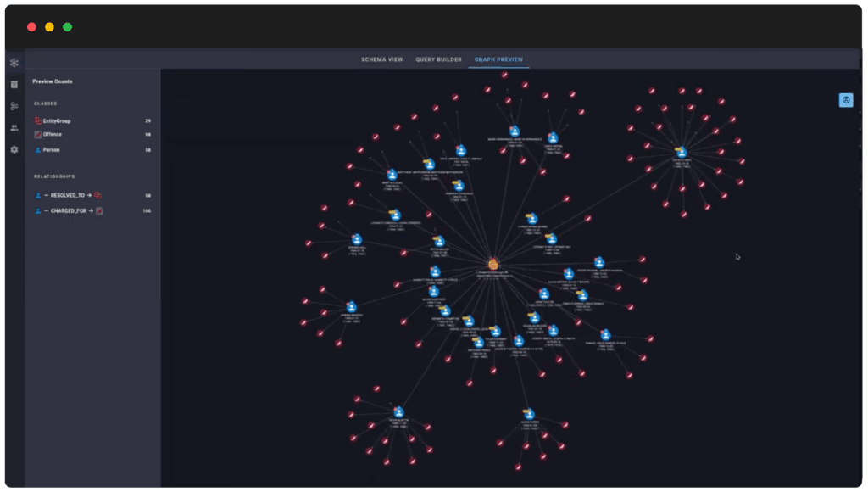Viewport: 868px width, 492px height.
Task: Open the connected nodes workflow sidebar icon
Action: pyautogui.click(x=14, y=106)
